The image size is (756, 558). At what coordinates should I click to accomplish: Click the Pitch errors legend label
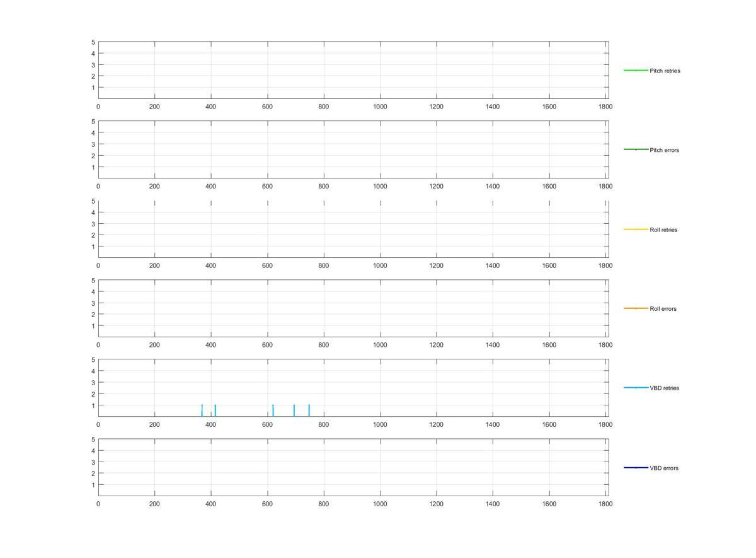[664, 150]
